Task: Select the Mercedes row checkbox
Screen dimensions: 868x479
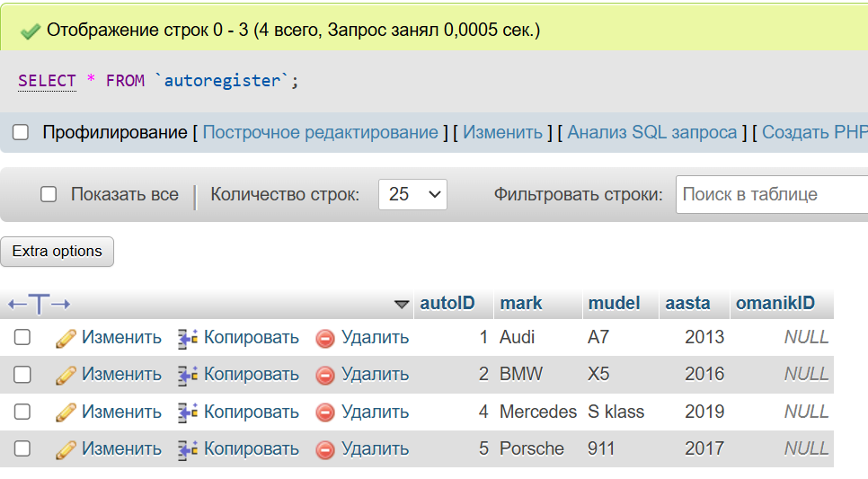Action: [22, 412]
